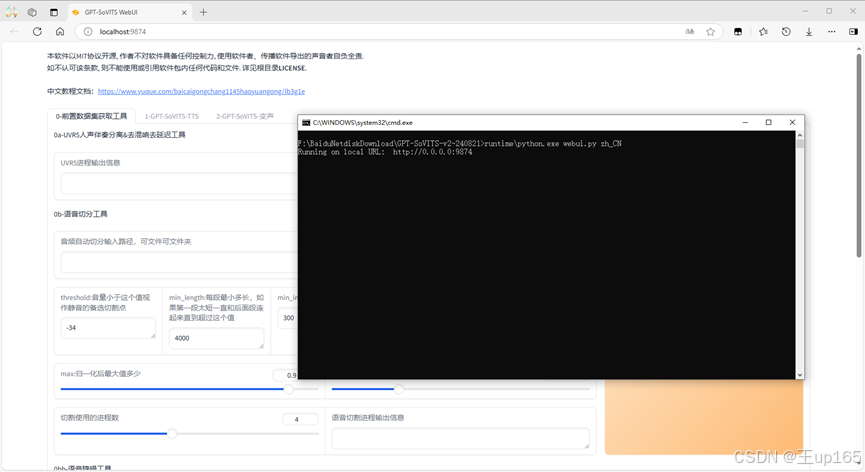Click the audio slicing input path field
The height and width of the screenshot is (472, 865).
tap(179, 262)
